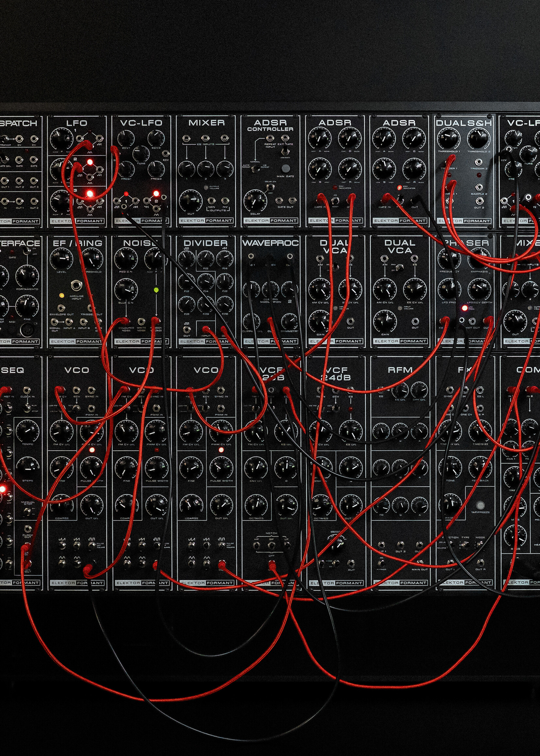Tap the FX TAP/FREEZE button
The image size is (540, 756).
tap(480, 506)
